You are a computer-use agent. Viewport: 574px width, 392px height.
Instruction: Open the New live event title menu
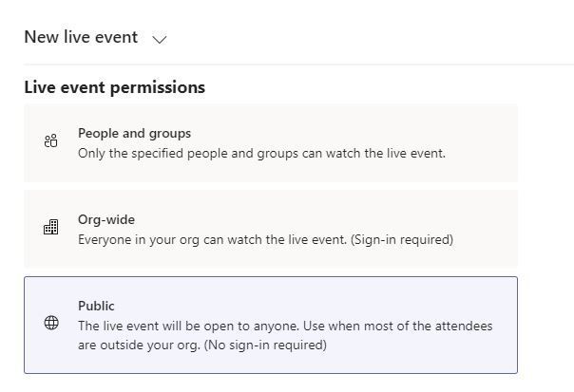coord(81,37)
